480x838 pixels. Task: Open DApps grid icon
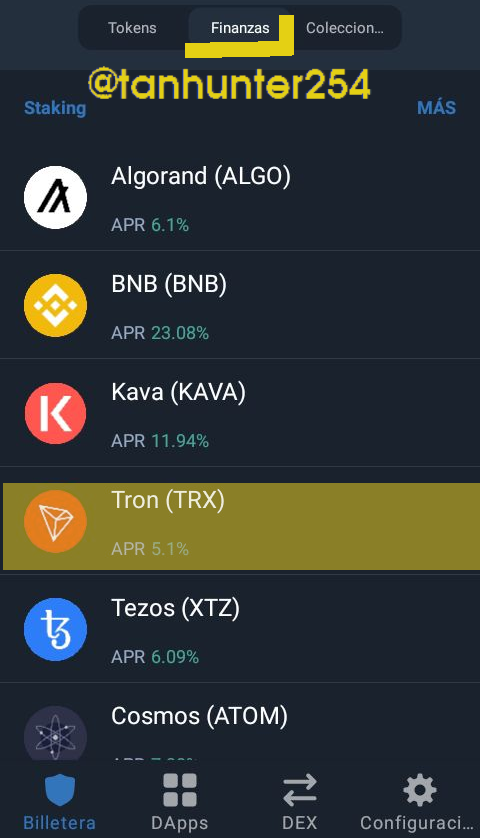180,789
